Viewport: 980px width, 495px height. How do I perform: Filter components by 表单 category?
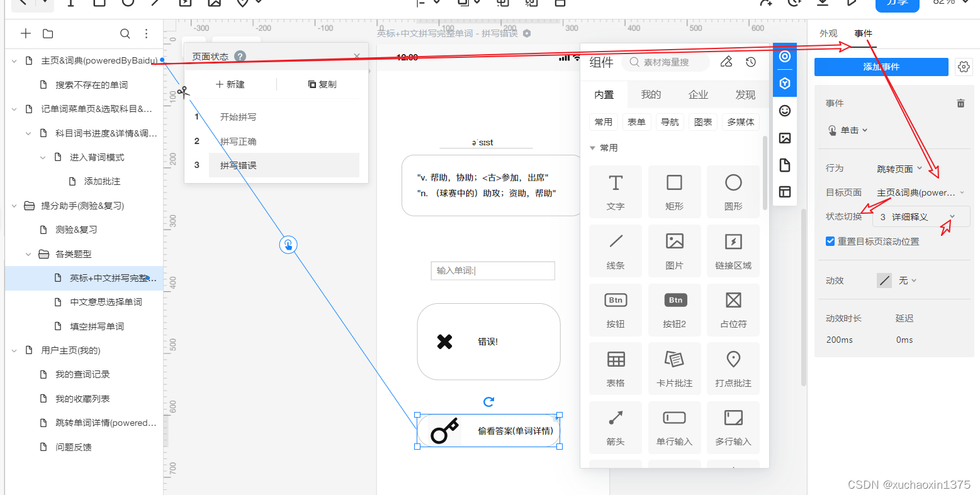point(636,122)
